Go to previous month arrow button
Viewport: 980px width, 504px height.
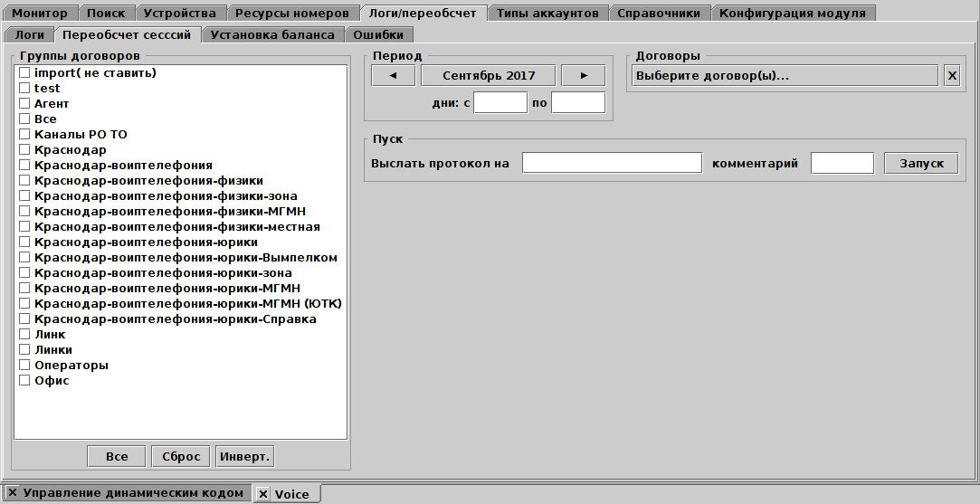point(393,75)
